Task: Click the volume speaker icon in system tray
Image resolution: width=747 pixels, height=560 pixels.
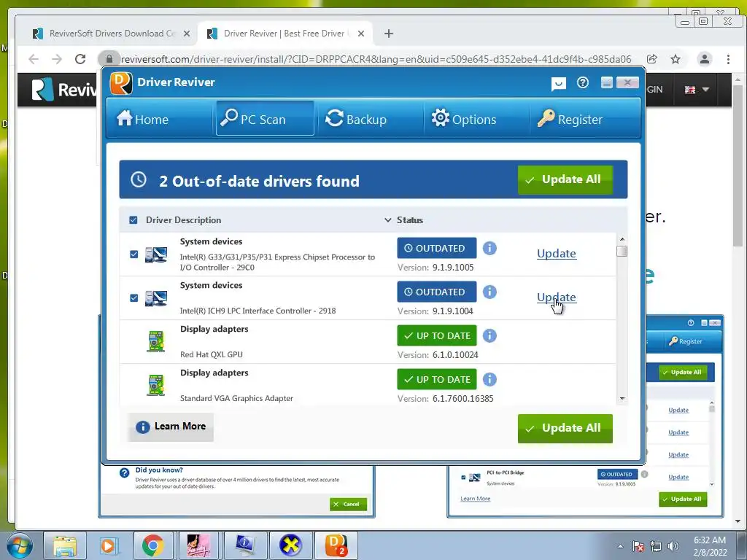Action: point(673,546)
